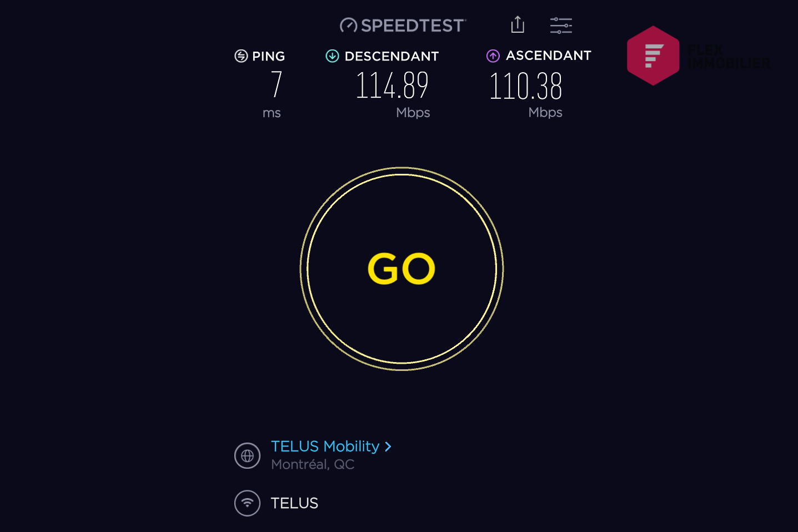
Task: Click the 110.38 upload speed value
Action: (525, 87)
